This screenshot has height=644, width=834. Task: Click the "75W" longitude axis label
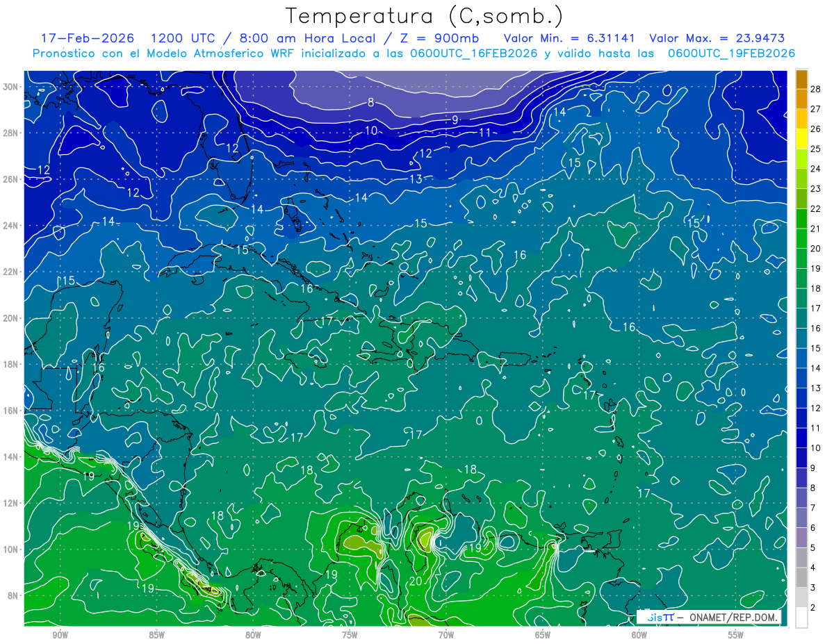350,634
